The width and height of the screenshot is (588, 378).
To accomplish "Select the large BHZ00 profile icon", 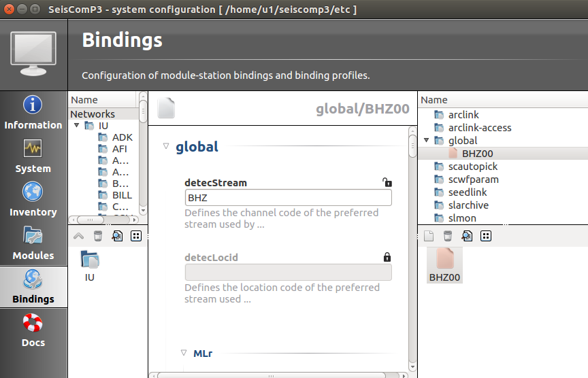I will pyautogui.click(x=445, y=266).
